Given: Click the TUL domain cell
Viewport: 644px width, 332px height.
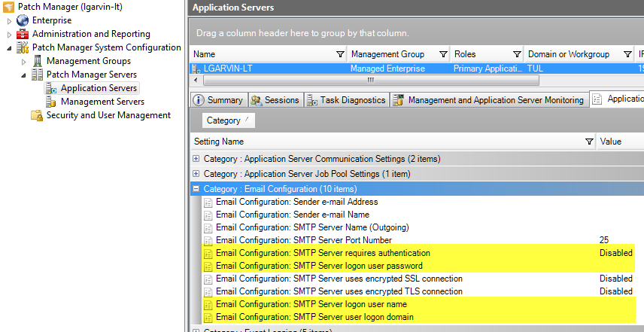Looking at the screenshot, I should point(535,69).
